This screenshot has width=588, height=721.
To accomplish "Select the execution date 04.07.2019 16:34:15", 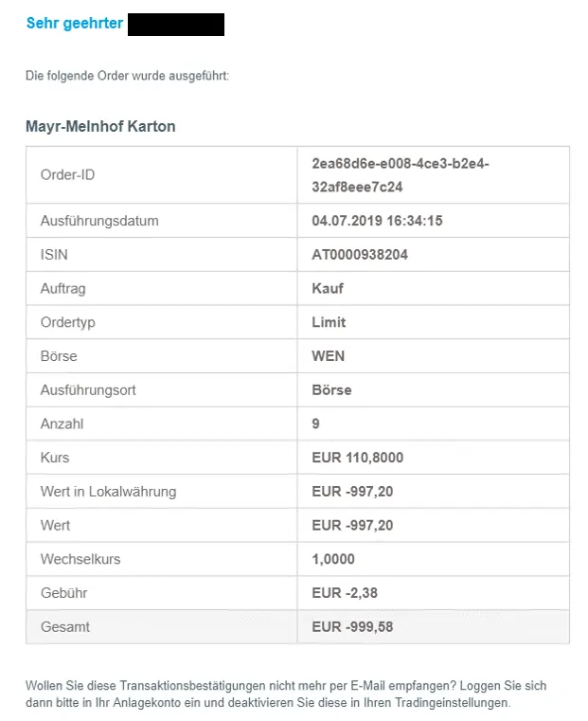I will (x=377, y=221).
